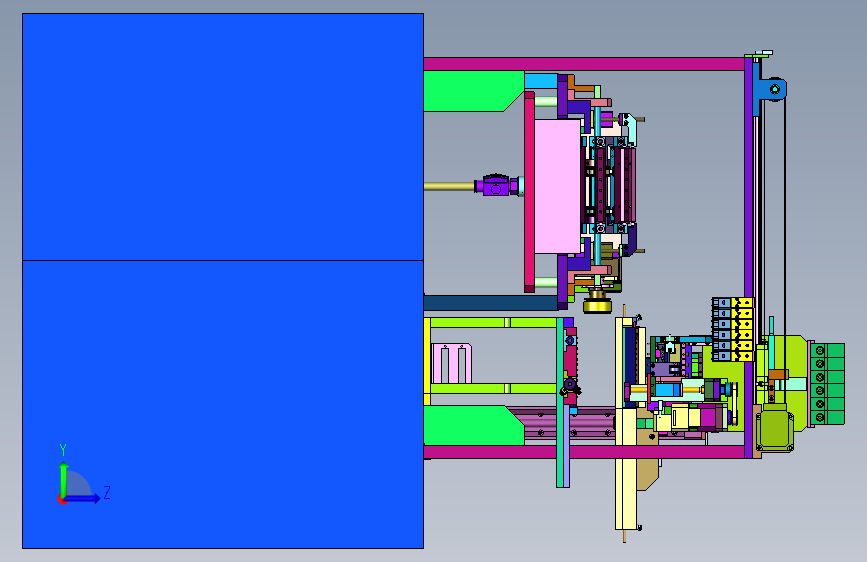Select the purple coupling on the yellow shaft
Viewport: 867px width, 562px height.
tap(496, 185)
